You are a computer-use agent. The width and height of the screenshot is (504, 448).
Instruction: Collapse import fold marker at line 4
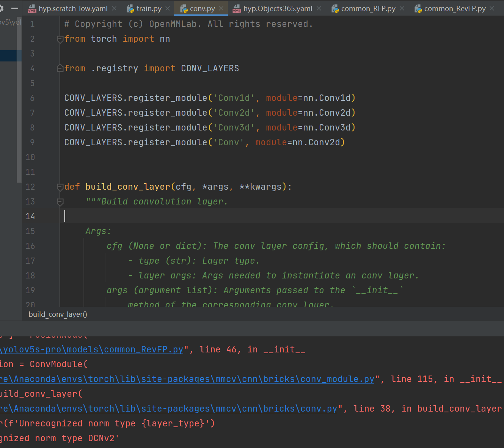pos(60,68)
